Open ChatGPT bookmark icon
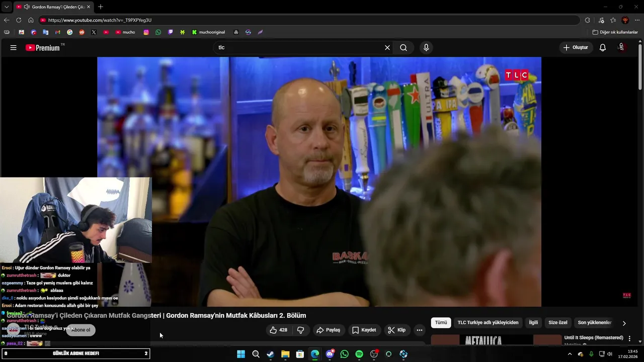Screen dimensions: 644x362 (x=236, y=32)
